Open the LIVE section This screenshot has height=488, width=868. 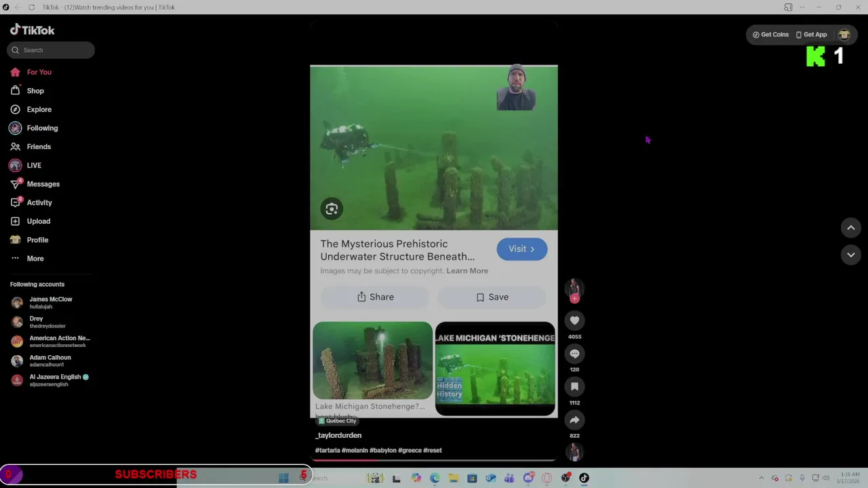coord(26,165)
